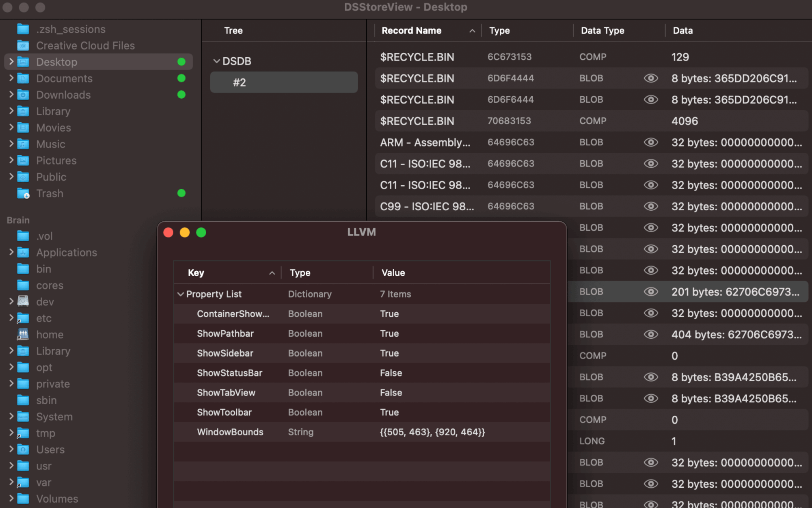Preview blob of ARM - Assembly record
The height and width of the screenshot is (508, 812).
pyautogui.click(x=651, y=143)
